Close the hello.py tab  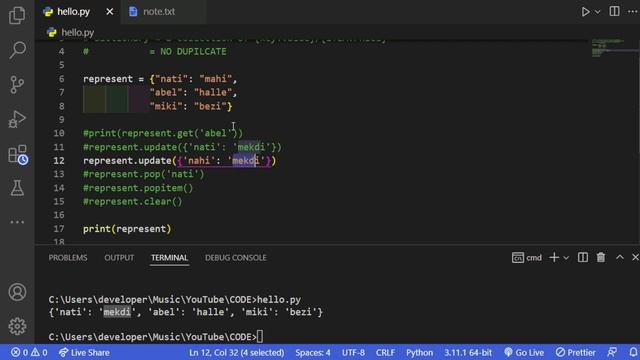click(x=110, y=12)
